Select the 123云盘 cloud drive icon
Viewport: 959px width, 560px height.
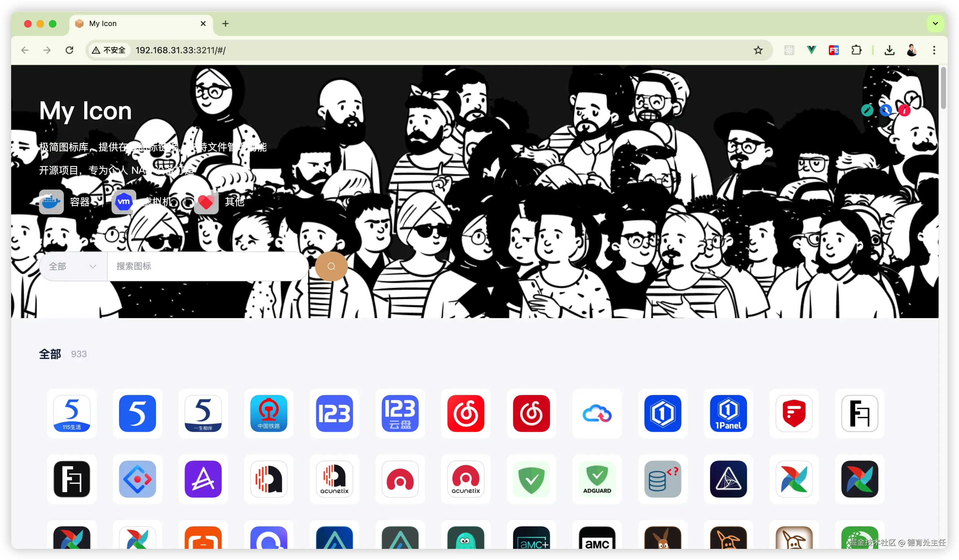tap(400, 413)
